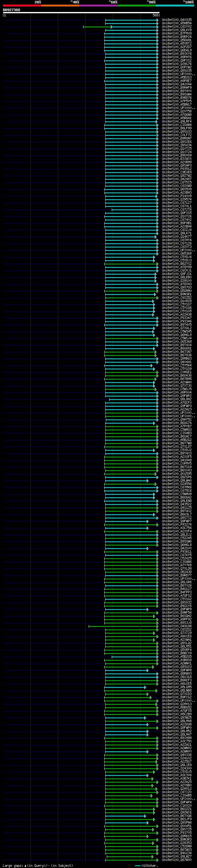Select entry UniRef100_Q9FJS1
The image size is (197, 868).
177,274
